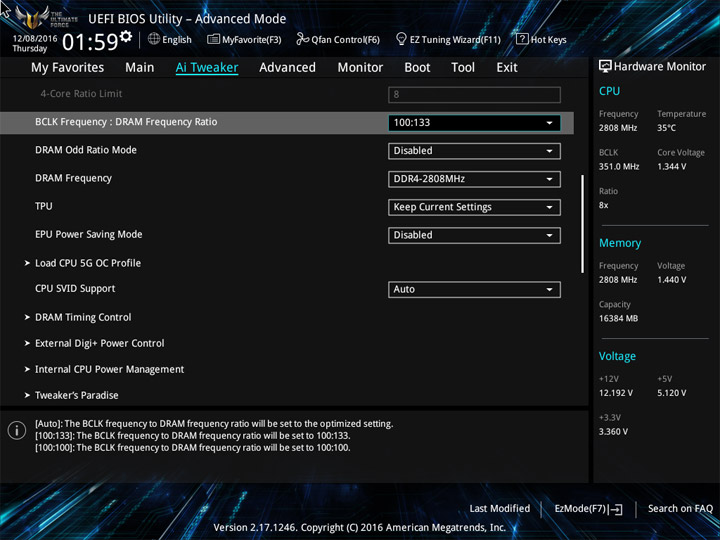Image resolution: width=720 pixels, height=540 pixels.
Task: Open the DRAM Frequency dropdown
Action: point(474,179)
